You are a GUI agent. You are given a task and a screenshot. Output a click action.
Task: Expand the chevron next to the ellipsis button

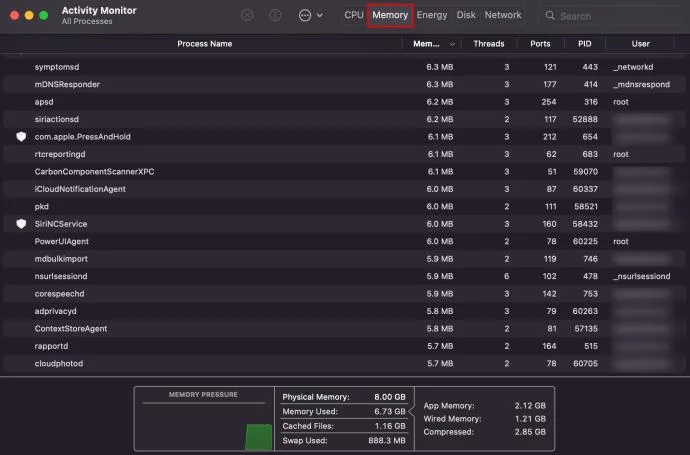pyautogui.click(x=320, y=15)
